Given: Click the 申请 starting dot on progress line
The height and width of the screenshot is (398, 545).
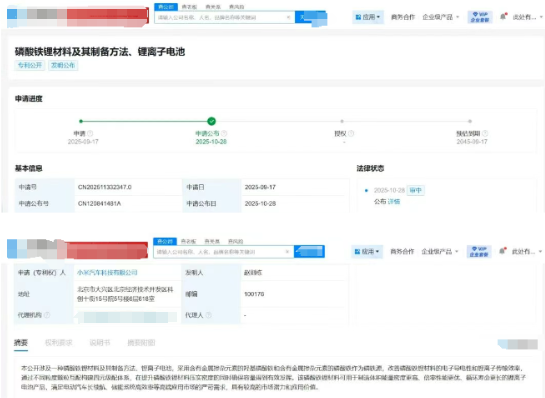Looking at the screenshot, I should (81, 121).
